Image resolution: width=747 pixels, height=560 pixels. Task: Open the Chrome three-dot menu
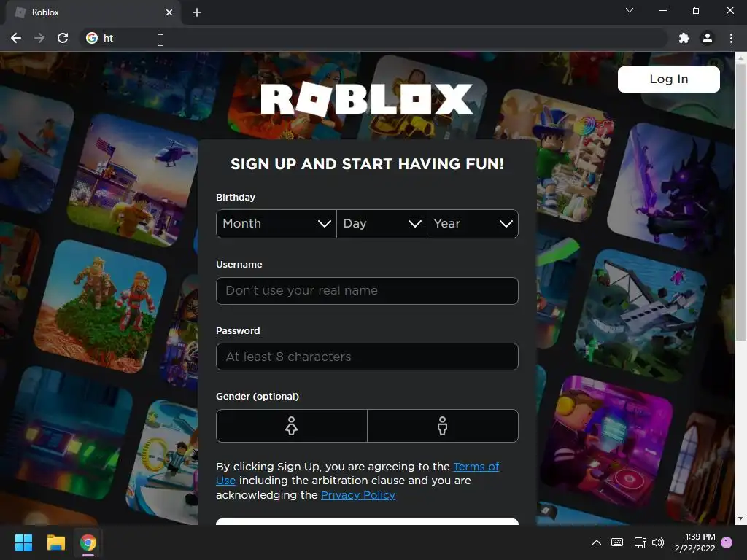pyautogui.click(x=731, y=38)
